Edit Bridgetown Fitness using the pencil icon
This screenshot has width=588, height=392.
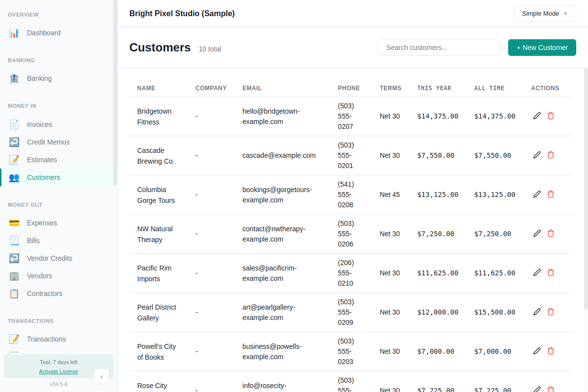click(537, 116)
